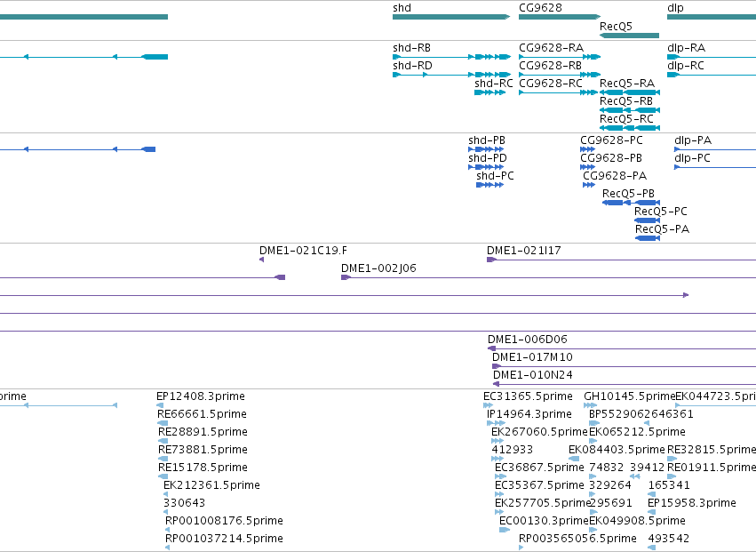Screen dimensions: 756x552
Task: Select EST EK212361.5prime
Action: 166,494
